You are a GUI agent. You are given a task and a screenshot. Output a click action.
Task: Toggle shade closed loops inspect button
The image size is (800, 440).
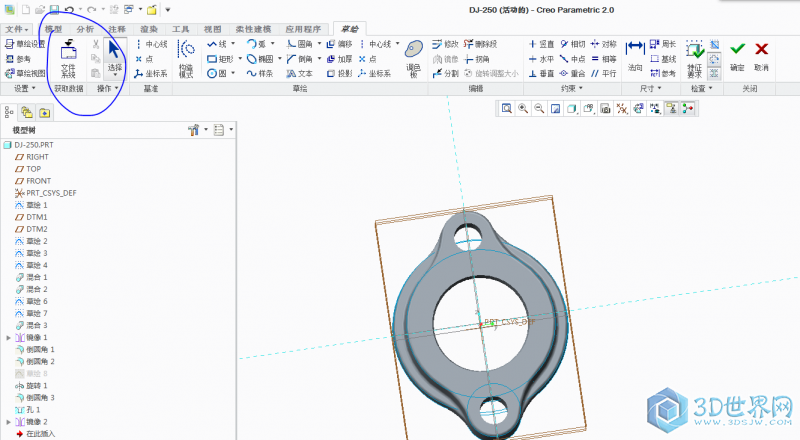tap(714, 44)
